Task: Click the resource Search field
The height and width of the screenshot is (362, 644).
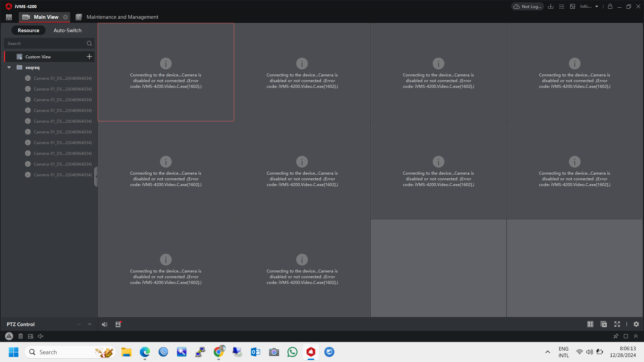Action: 45,44
